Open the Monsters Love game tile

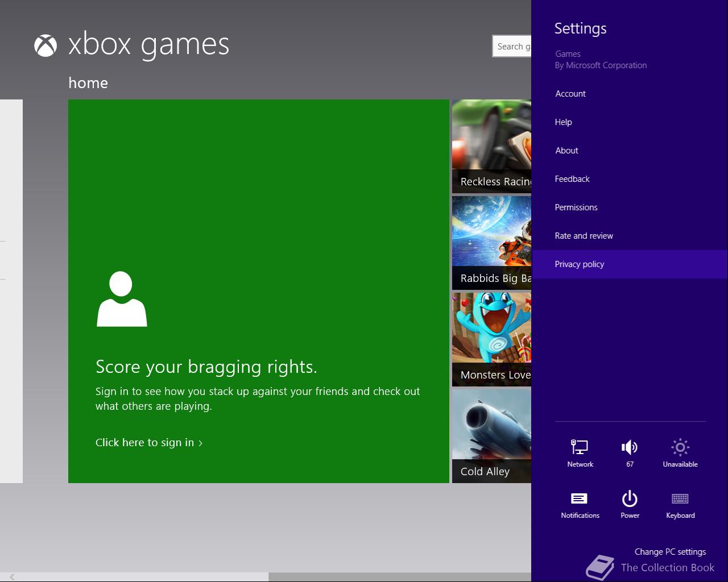[x=491, y=340]
